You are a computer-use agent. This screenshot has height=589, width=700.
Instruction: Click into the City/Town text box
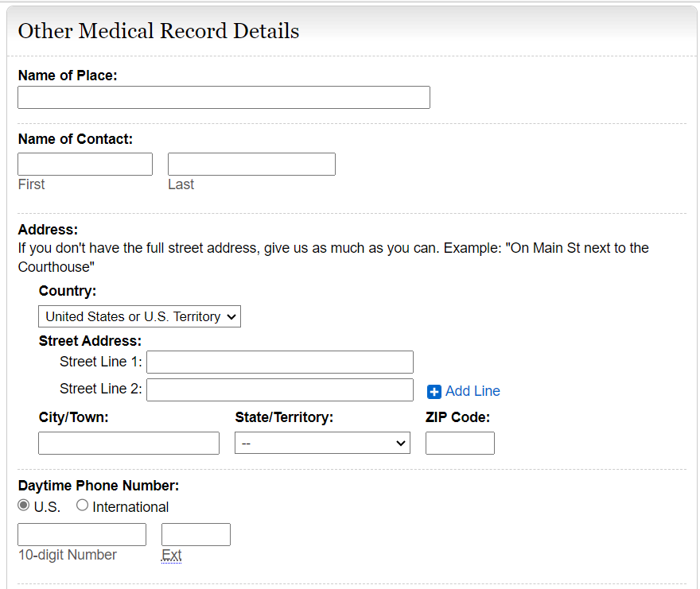[x=129, y=444]
